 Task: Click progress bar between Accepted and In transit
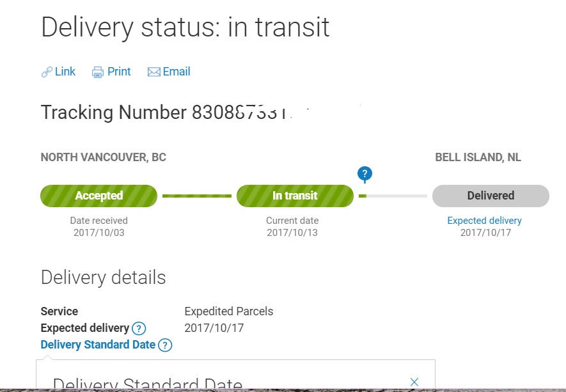click(197, 196)
